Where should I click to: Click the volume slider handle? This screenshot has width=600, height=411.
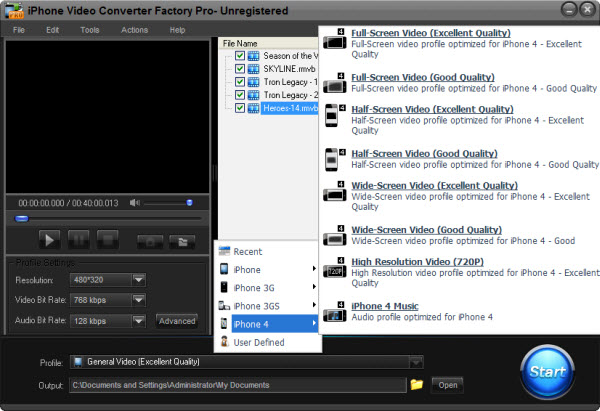coord(189,202)
